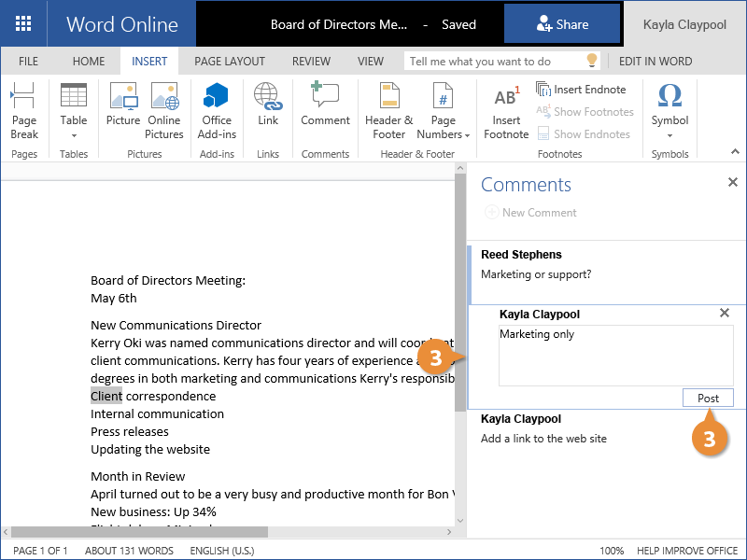Switch to the Page Layout tab
The image size is (747, 560).
[x=230, y=62]
